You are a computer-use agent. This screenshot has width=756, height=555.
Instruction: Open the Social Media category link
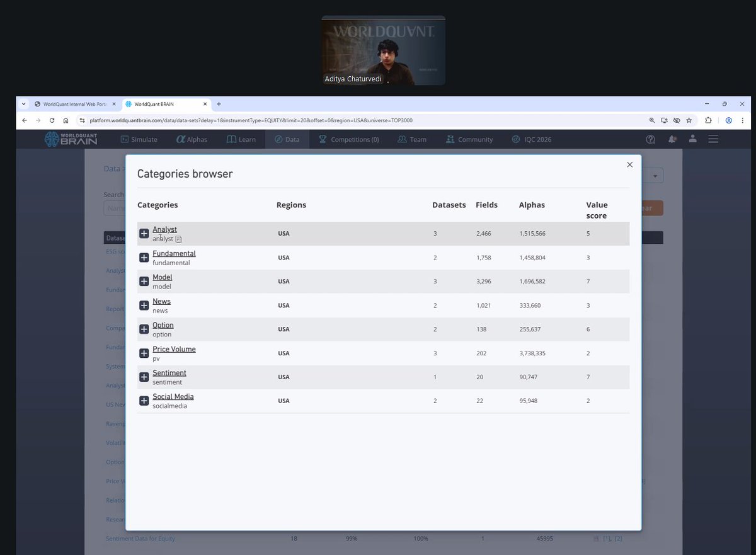(173, 396)
